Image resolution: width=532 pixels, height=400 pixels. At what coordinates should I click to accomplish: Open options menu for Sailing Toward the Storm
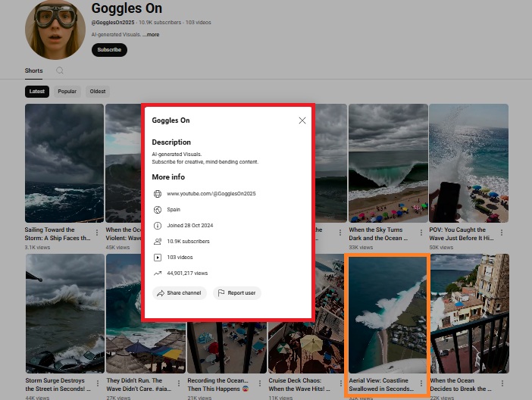pyautogui.click(x=97, y=233)
